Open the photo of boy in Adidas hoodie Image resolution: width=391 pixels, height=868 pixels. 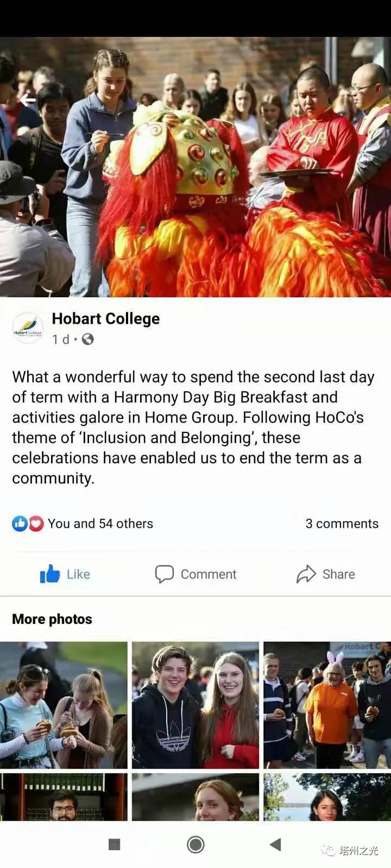[x=195, y=705]
